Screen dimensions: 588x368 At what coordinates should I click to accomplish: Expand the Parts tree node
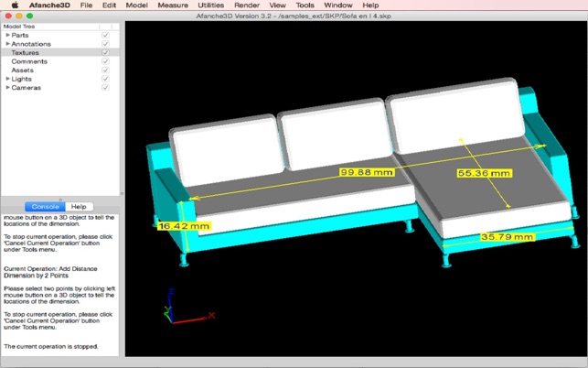pyautogui.click(x=7, y=36)
